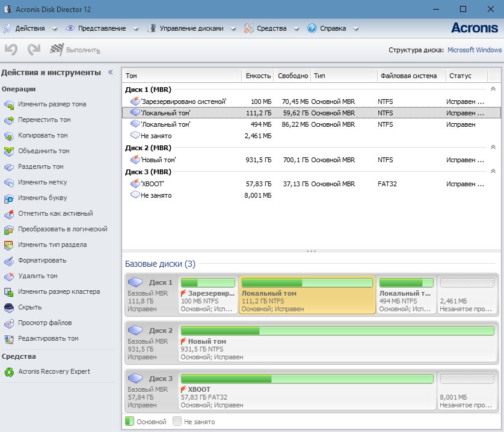
Task: Click the green Основной legend swatch
Action: [x=129, y=421]
